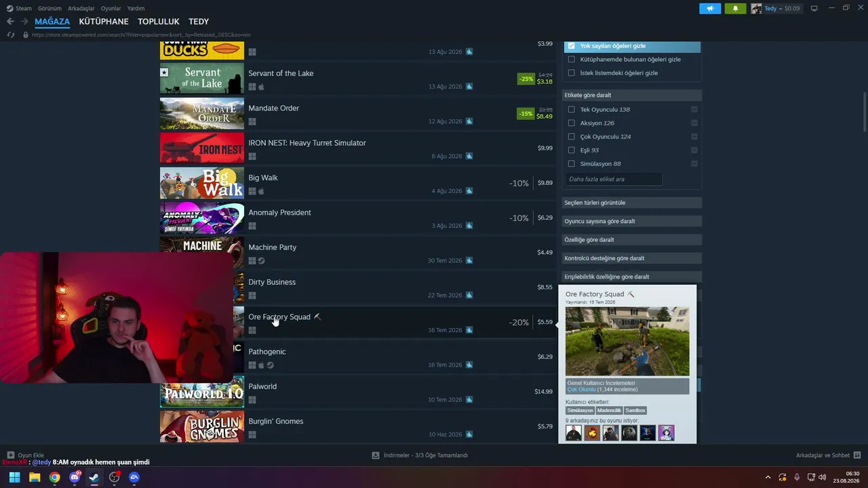Click the wishlist icon on Big Walk row

click(x=469, y=191)
